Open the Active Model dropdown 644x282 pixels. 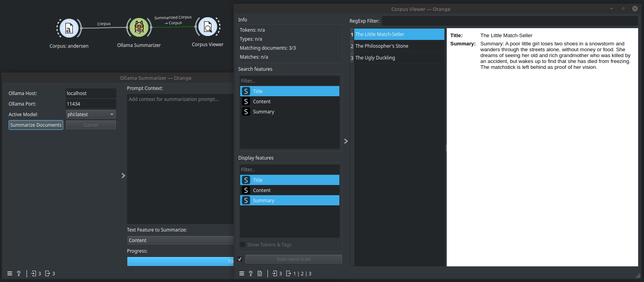[91, 114]
